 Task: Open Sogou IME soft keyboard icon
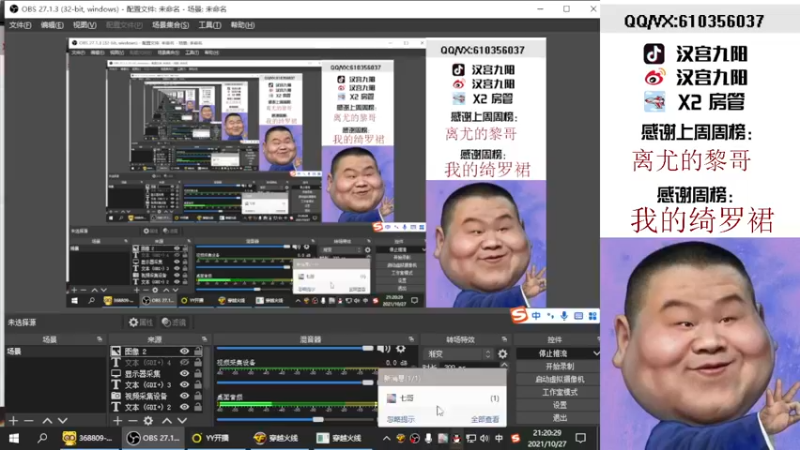578,316
